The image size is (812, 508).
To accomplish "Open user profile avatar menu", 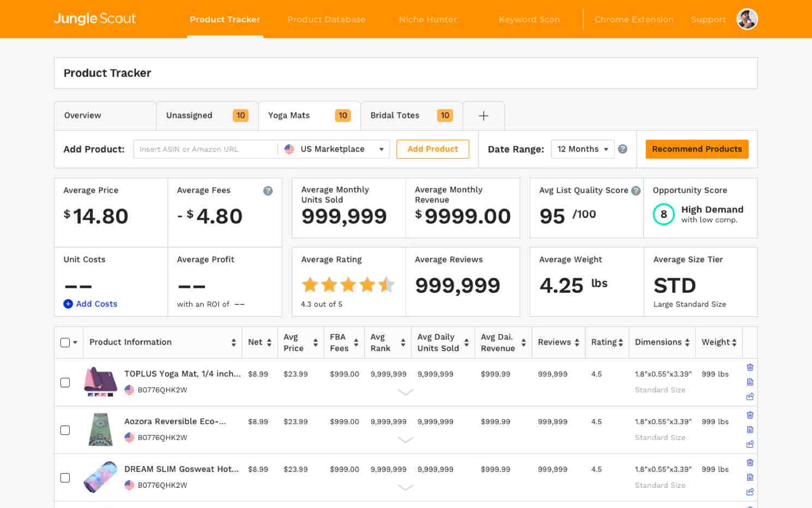I will (747, 19).
